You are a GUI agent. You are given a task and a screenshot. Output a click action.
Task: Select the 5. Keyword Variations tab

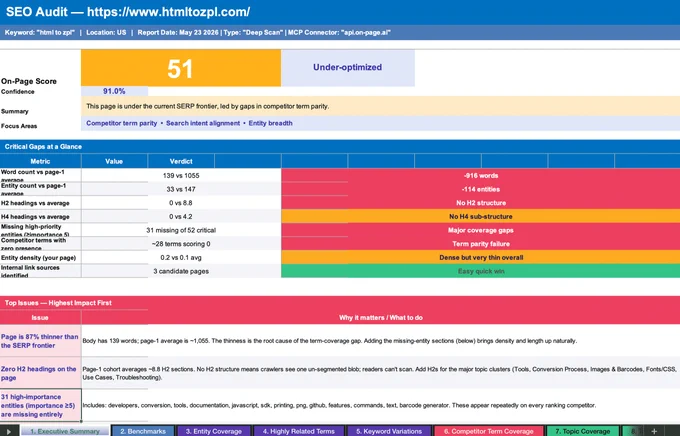pyautogui.click(x=389, y=431)
